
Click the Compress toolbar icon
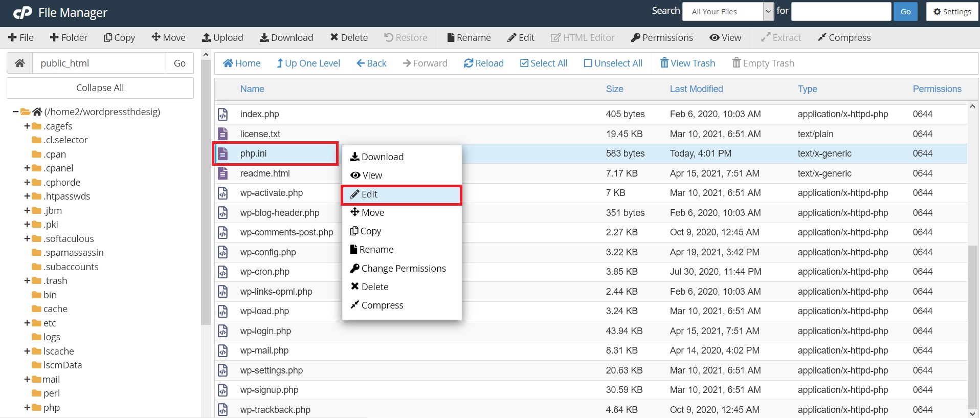[822, 37]
